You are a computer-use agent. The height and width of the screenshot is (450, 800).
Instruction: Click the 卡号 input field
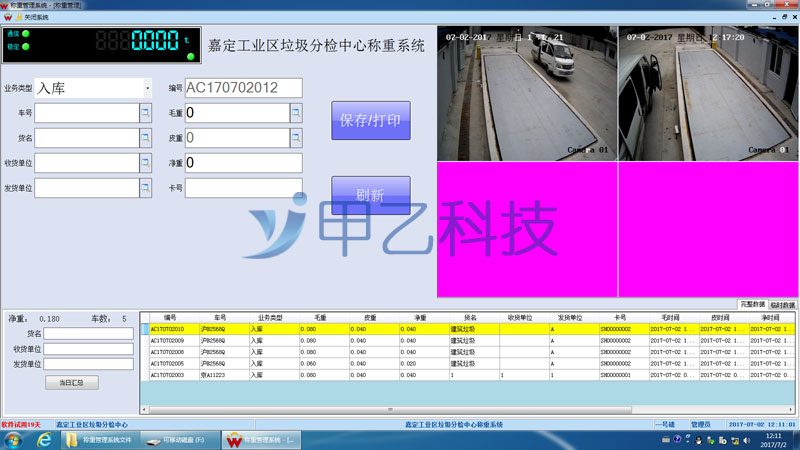[243, 188]
